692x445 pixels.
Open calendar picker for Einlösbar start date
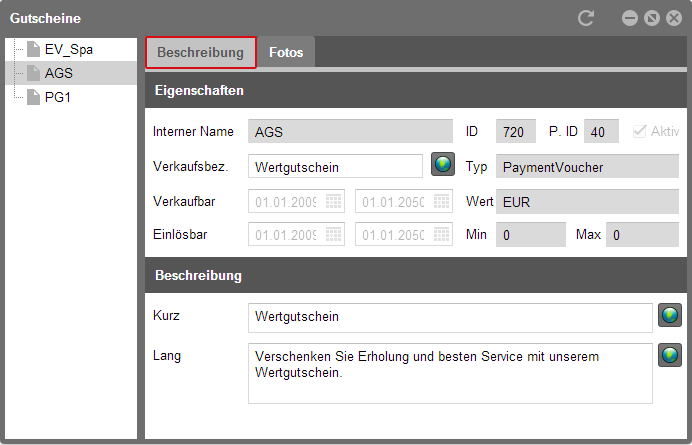(333, 234)
